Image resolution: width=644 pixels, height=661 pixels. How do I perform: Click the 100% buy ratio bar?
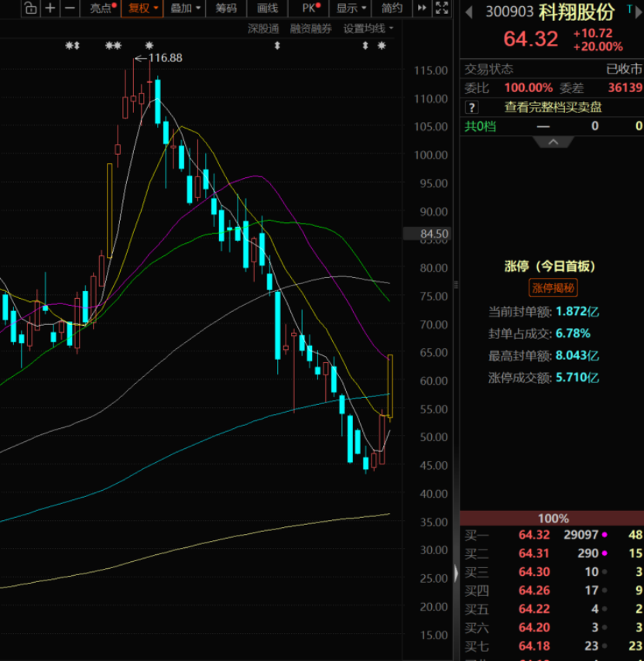[x=552, y=518]
